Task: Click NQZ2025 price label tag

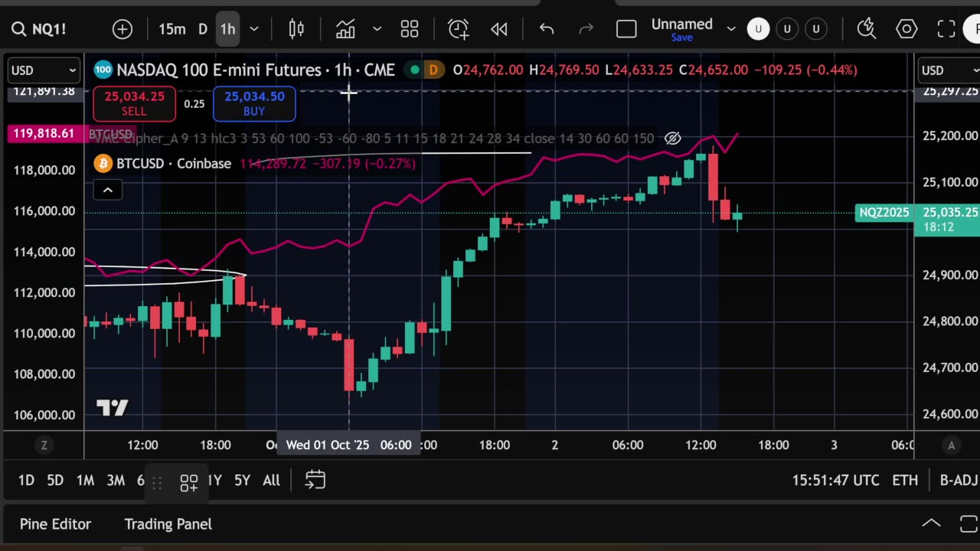Action: pos(884,213)
